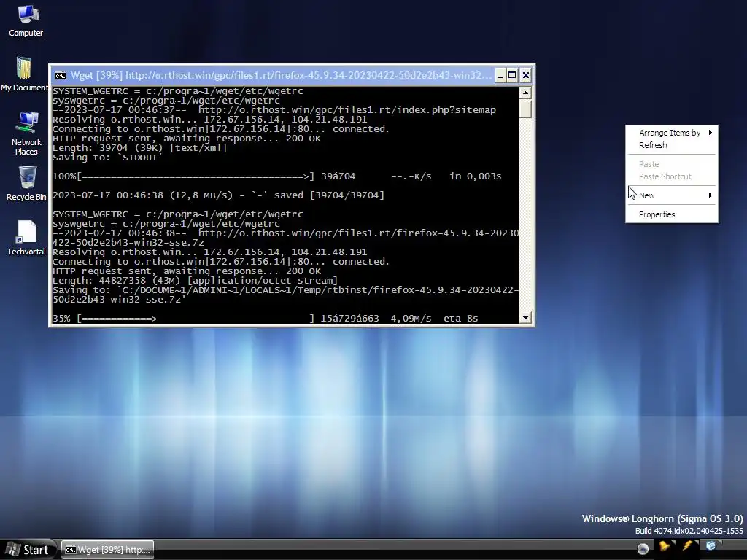The width and height of the screenshot is (747, 560).
Task: Select the Network Places icon
Action: coord(26,133)
